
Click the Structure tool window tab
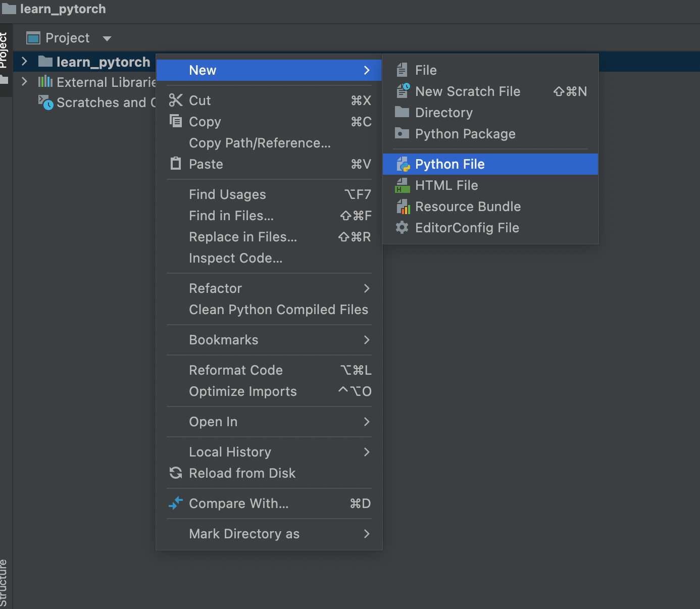[x=4, y=582]
